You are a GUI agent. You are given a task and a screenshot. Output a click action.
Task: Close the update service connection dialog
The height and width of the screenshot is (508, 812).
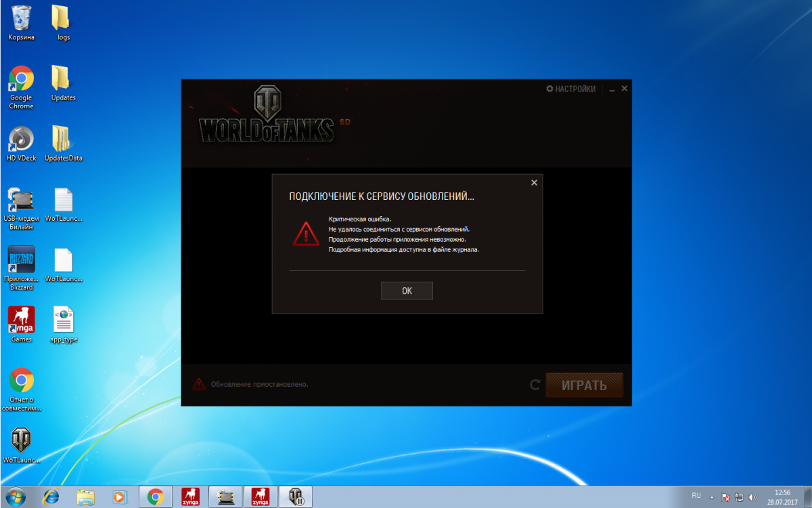[x=534, y=183]
